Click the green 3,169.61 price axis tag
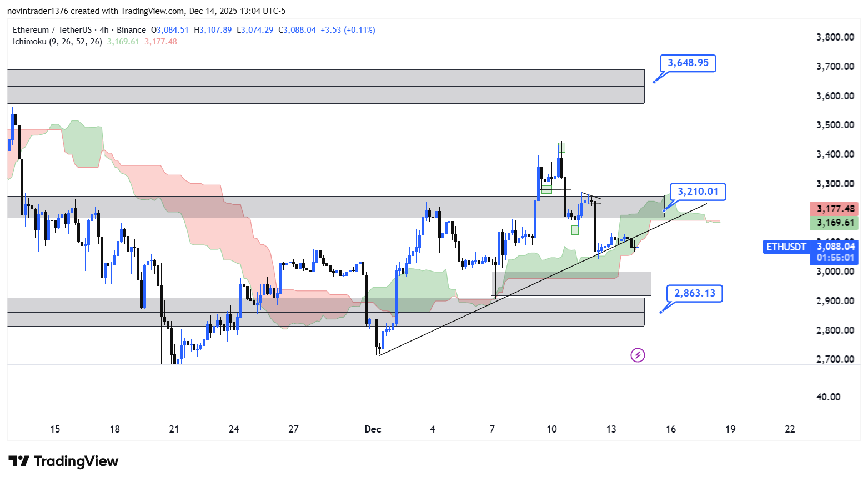 [835, 223]
